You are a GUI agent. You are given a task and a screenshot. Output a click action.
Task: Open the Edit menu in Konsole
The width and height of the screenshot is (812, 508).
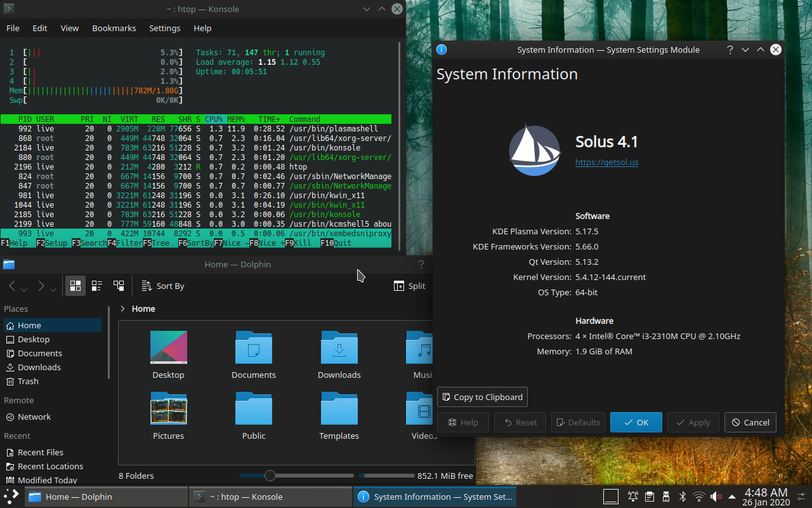pos(40,28)
